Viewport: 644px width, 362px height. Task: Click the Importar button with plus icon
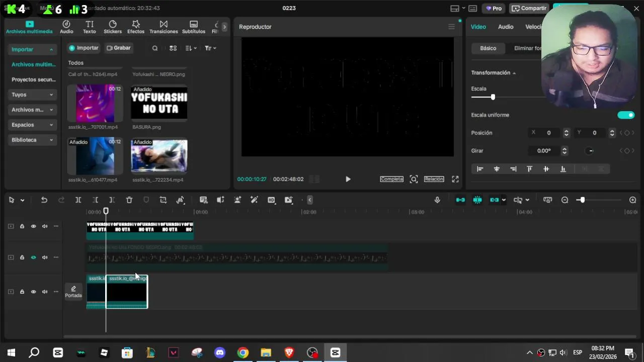(84, 48)
